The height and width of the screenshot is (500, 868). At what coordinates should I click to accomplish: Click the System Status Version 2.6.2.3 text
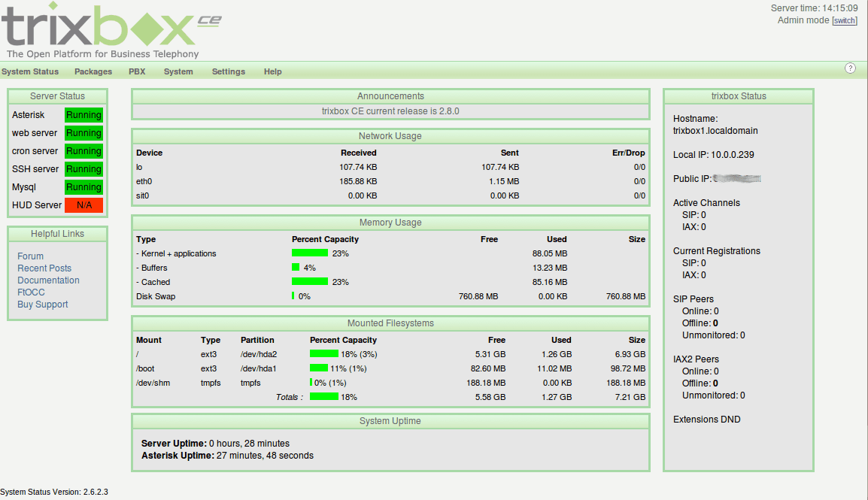click(54, 492)
